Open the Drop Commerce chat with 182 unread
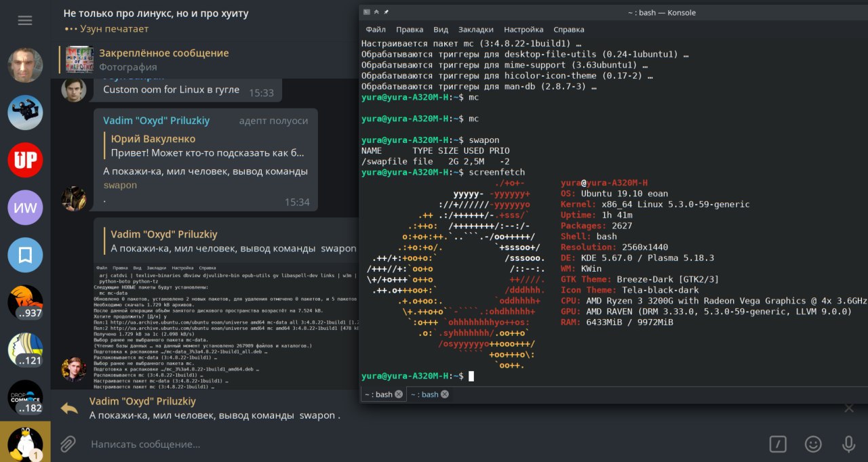This screenshot has width=868, height=462. coord(25,397)
